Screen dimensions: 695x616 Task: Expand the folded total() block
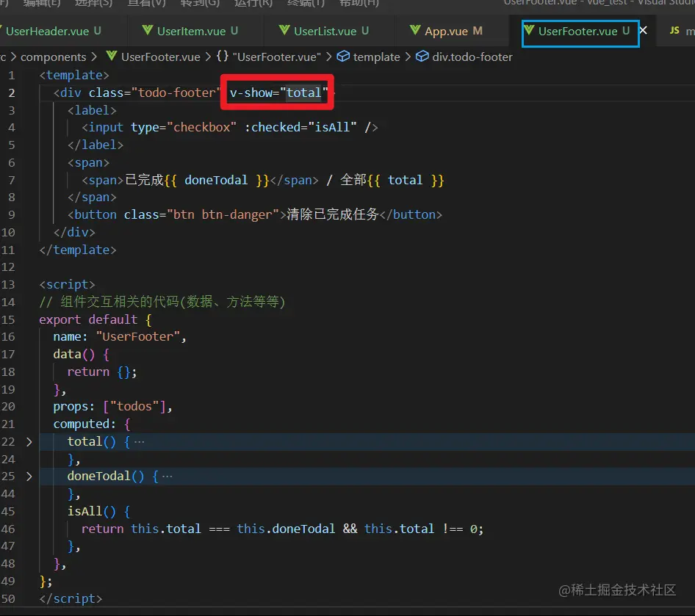pyautogui.click(x=29, y=442)
